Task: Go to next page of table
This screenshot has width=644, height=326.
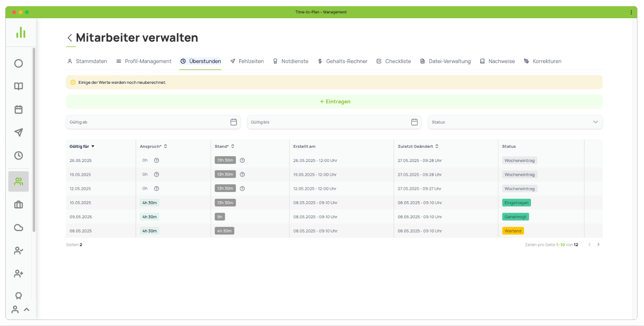Action: click(599, 245)
